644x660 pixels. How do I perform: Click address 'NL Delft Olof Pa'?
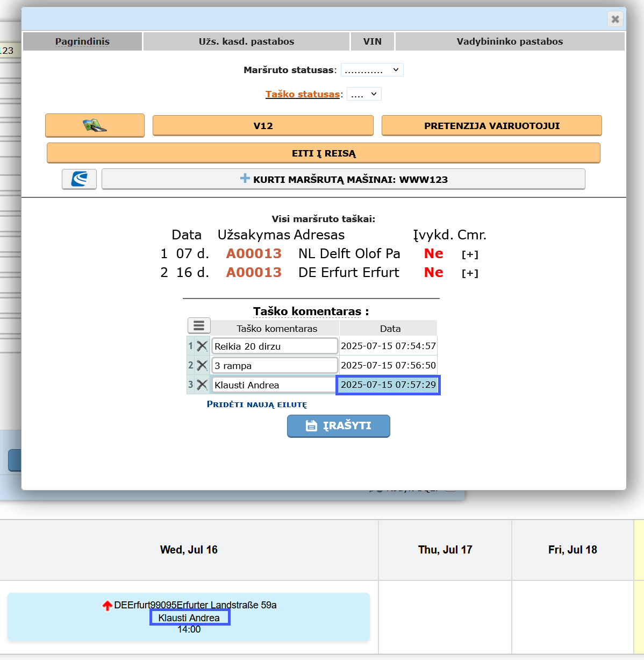click(x=349, y=253)
